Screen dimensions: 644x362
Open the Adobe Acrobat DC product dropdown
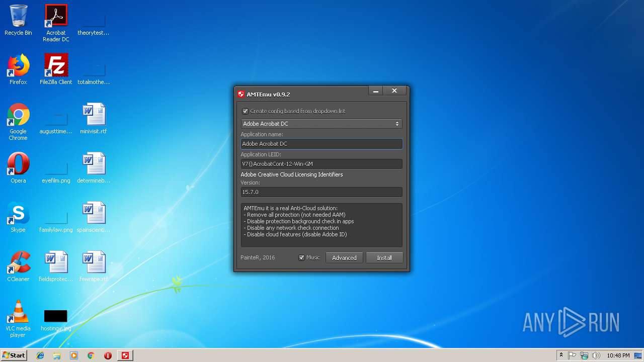(x=321, y=124)
